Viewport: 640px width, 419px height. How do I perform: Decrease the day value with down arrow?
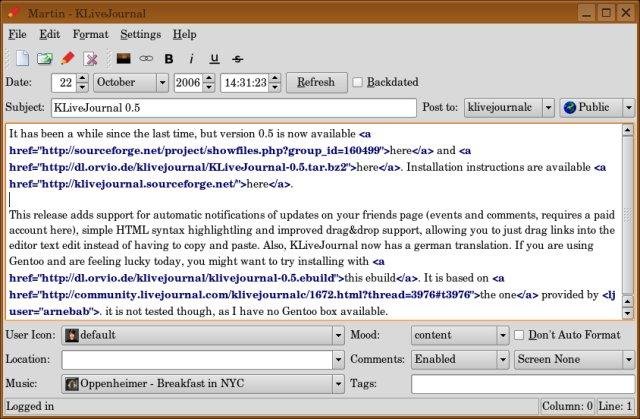tap(82, 87)
